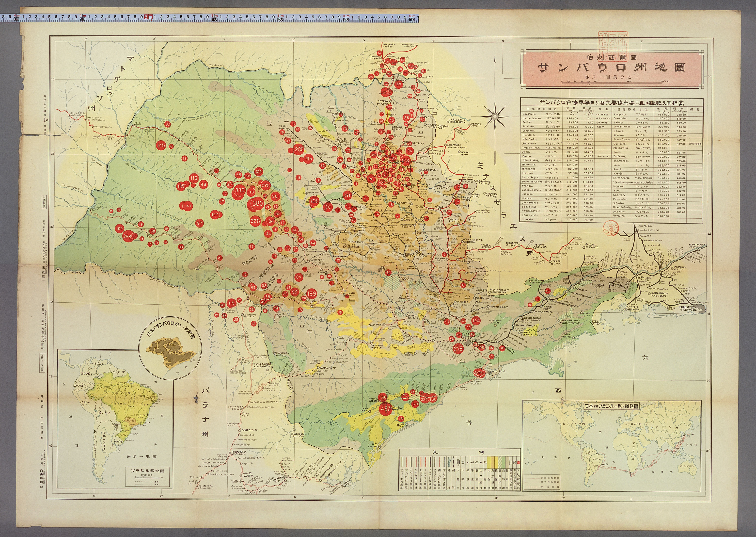Select the Campinas. table row
The image size is (756, 537).
[566, 131]
